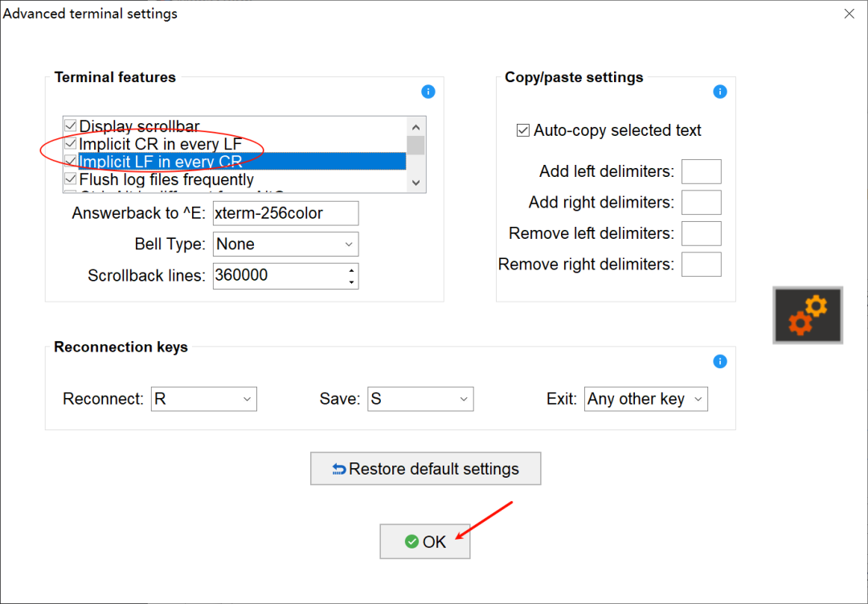The height and width of the screenshot is (604, 868).
Task: Click the Reconnection keys info icon
Action: [x=719, y=361]
